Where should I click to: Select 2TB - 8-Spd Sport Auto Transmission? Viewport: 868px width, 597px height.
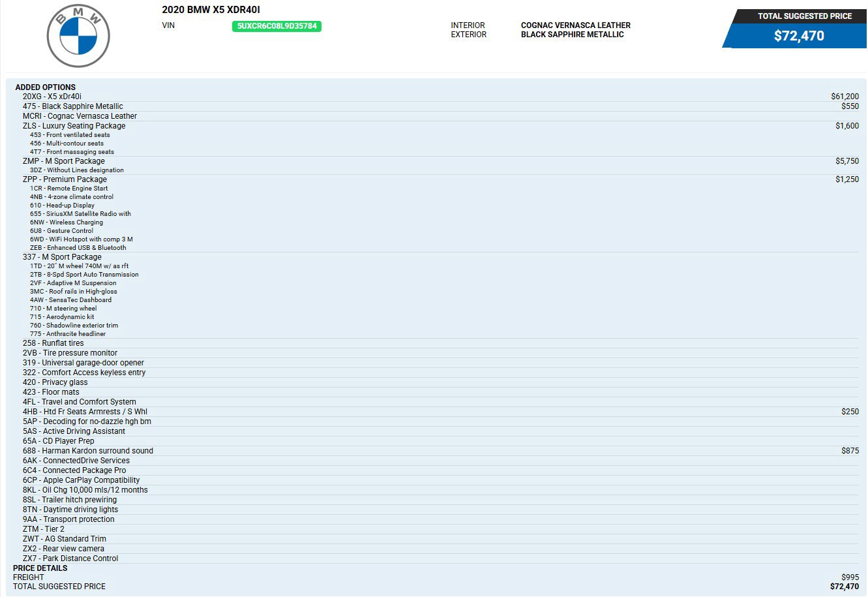coord(84,275)
